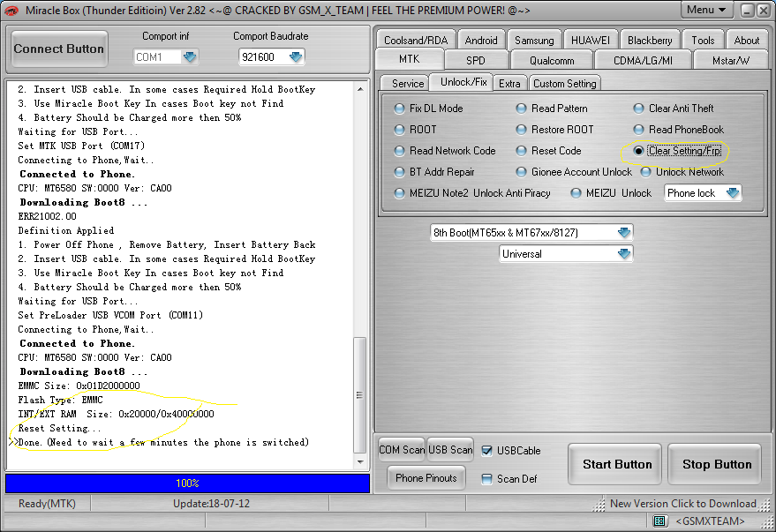This screenshot has width=776, height=532.
Task: Click 'Set PreLoader USB VCOM Port (COM11)' line
Action: [111, 315]
